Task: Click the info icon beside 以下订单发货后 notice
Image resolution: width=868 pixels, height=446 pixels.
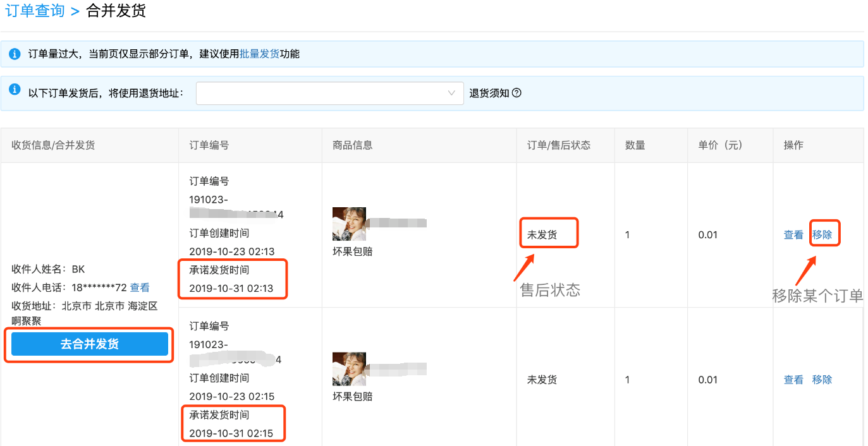Action: click(15, 90)
